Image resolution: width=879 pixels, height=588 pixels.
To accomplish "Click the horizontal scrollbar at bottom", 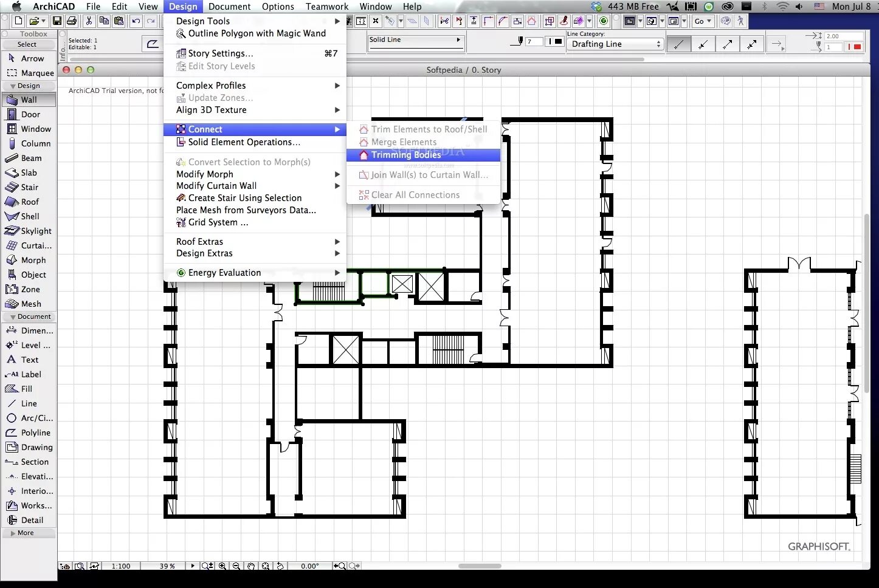I will tap(480, 566).
